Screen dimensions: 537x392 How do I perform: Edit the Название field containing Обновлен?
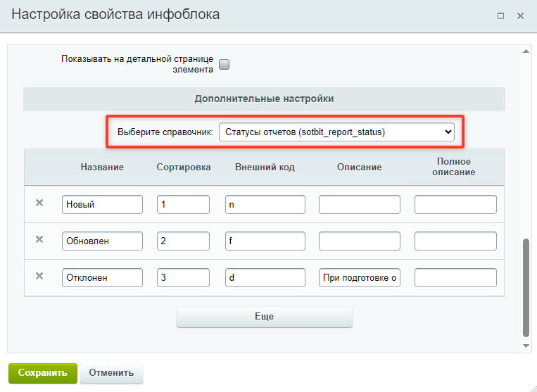pyautogui.click(x=102, y=241)
